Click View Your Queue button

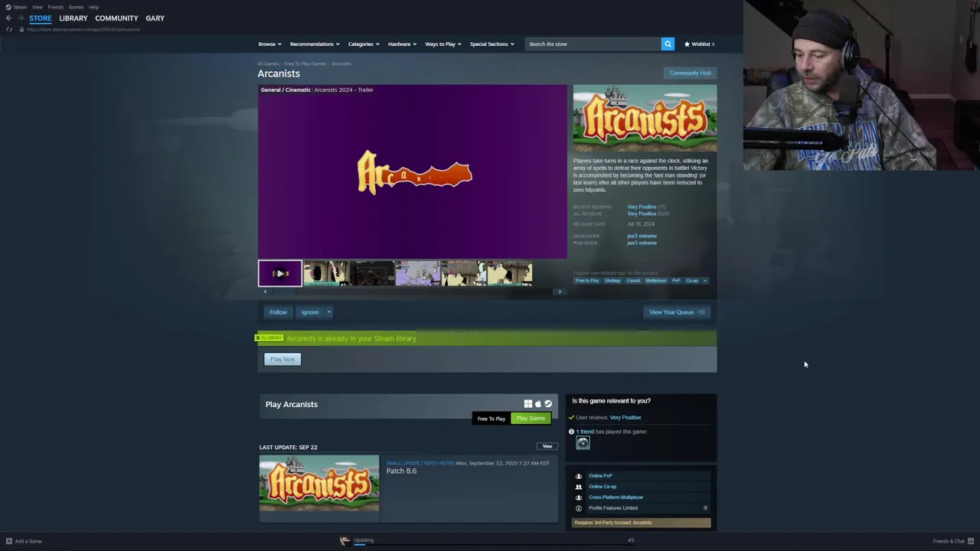pyautogui.click(x=677, y=312)
